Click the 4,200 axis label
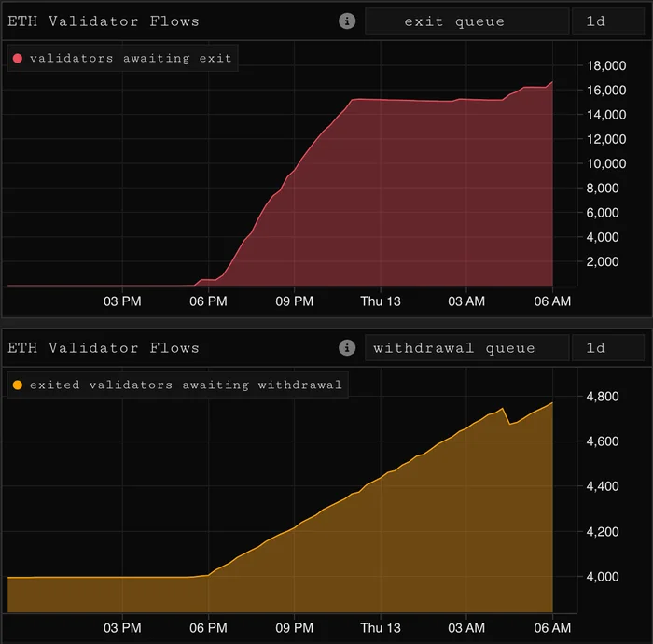 click(603, 531)
